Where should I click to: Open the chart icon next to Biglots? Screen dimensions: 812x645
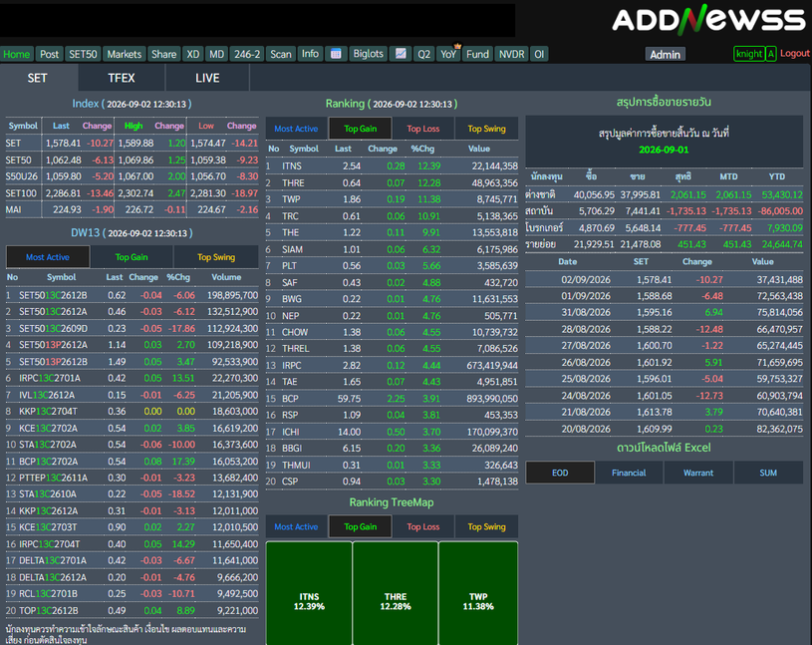pyautogui.click(x=401, y=54)
